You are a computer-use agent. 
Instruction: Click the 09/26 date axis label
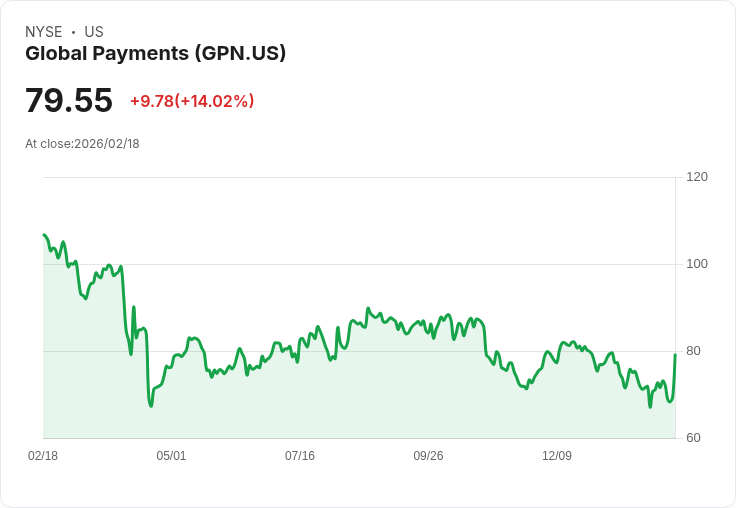pos(428,456)
